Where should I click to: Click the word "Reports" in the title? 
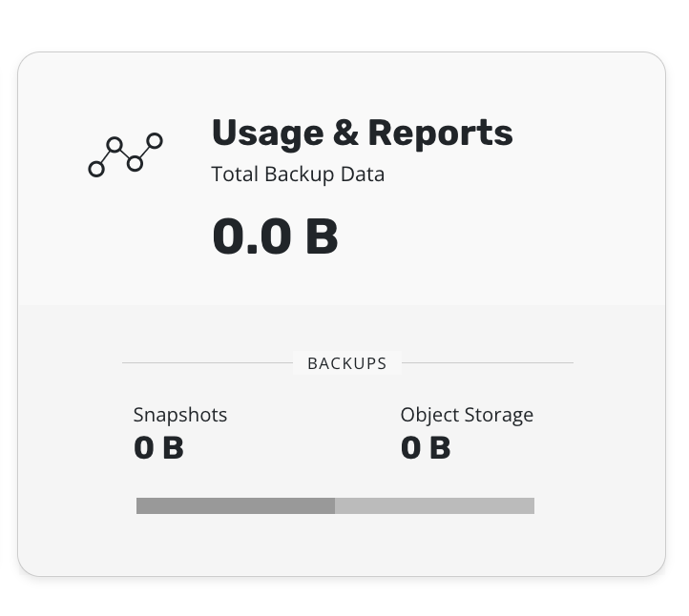coord(440,133)
